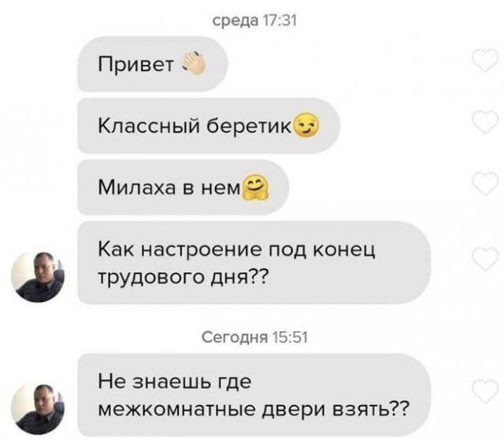Screen dimensions: 504x439
Task: Click the word "беретик" in second message
Action: [x=249, y=125]
